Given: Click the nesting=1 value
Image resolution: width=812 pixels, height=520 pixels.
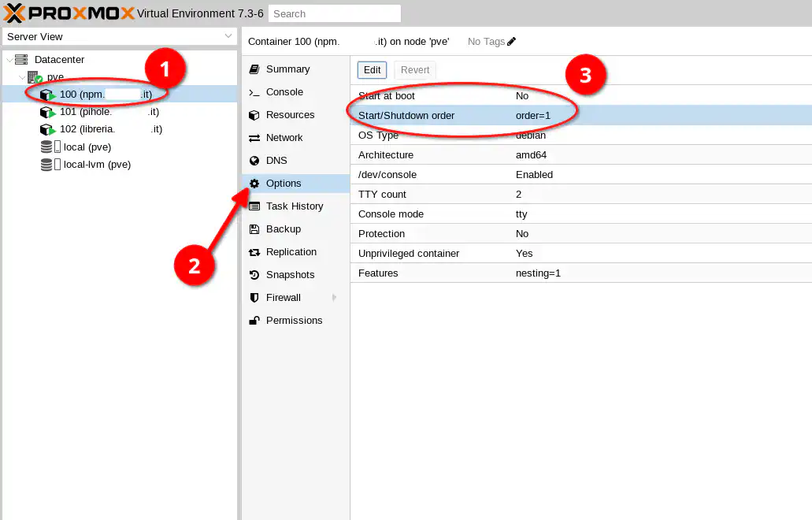Looking at the screenshot, I should (x=538, y=273).
